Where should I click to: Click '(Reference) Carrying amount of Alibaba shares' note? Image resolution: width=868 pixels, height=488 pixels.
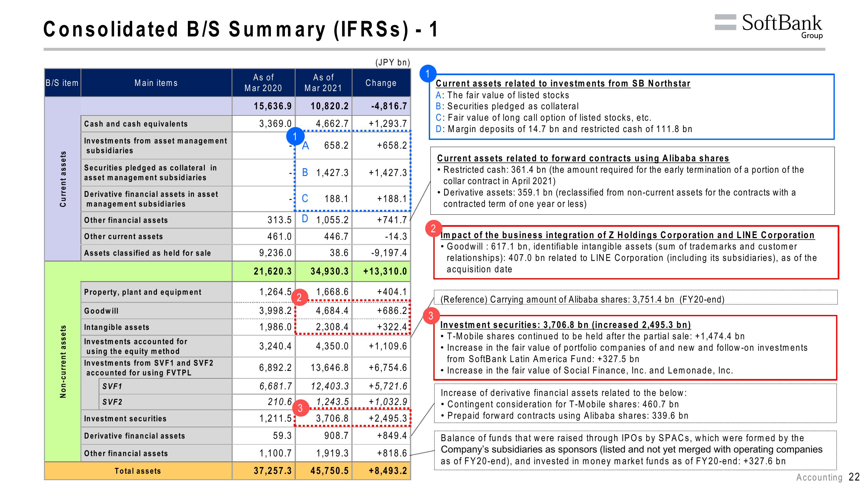[582, 299]
